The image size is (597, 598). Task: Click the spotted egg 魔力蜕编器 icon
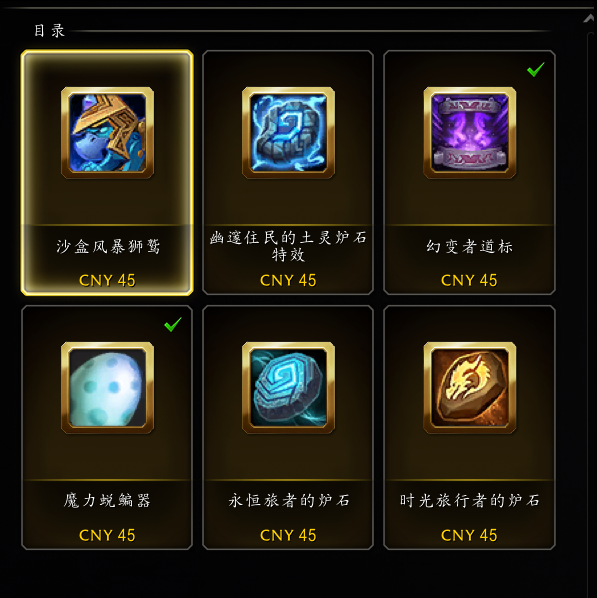coord(107,387)
